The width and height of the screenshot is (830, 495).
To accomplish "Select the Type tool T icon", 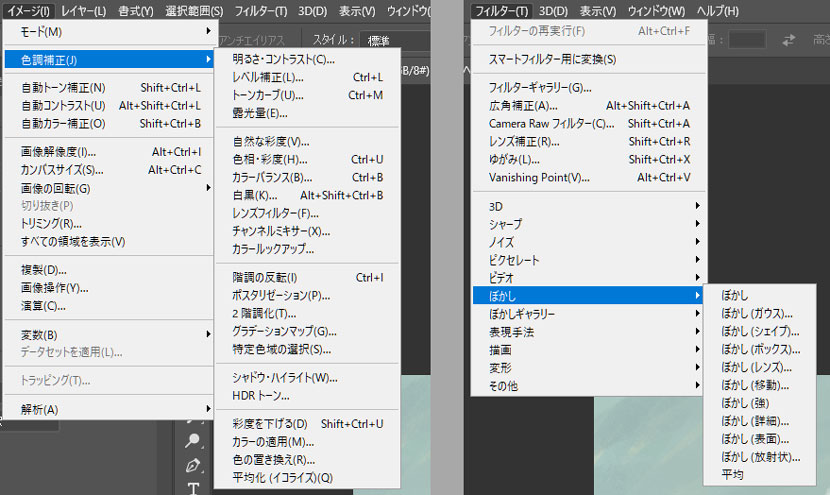I will 193,488.
